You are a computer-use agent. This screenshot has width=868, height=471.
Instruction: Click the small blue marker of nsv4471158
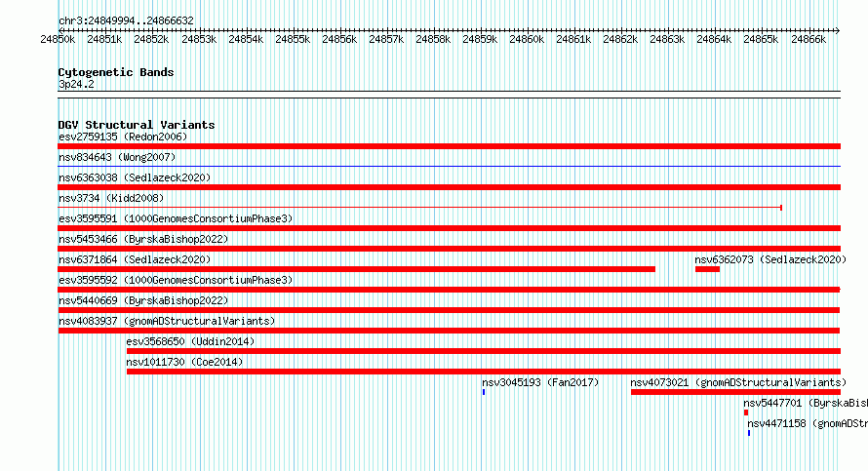click(749, 433)
